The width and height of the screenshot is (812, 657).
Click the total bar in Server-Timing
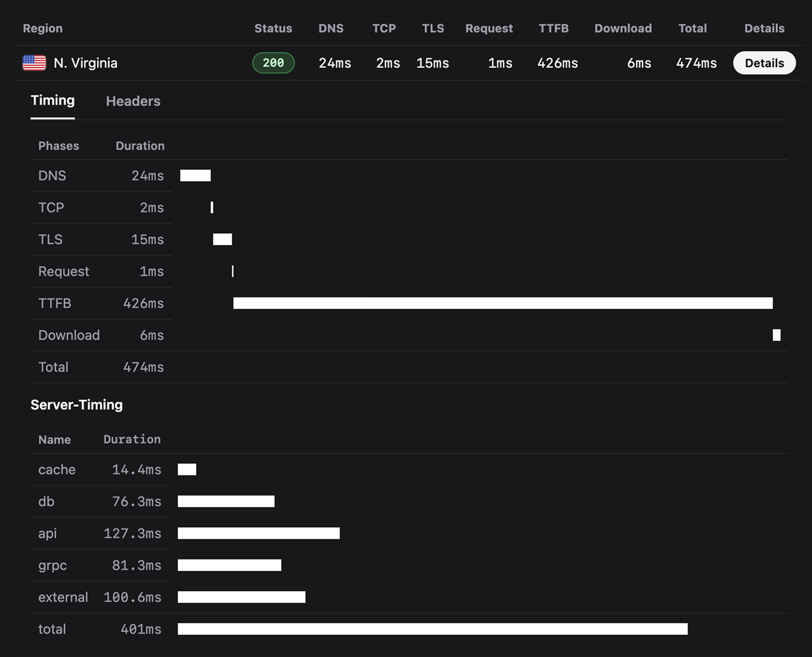pos(433,629)
